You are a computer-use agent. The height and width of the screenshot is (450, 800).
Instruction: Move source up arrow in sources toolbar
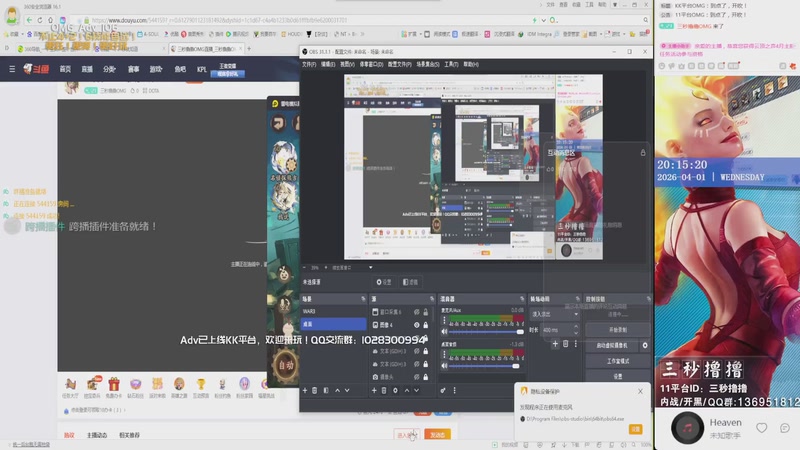click(407, 390)
